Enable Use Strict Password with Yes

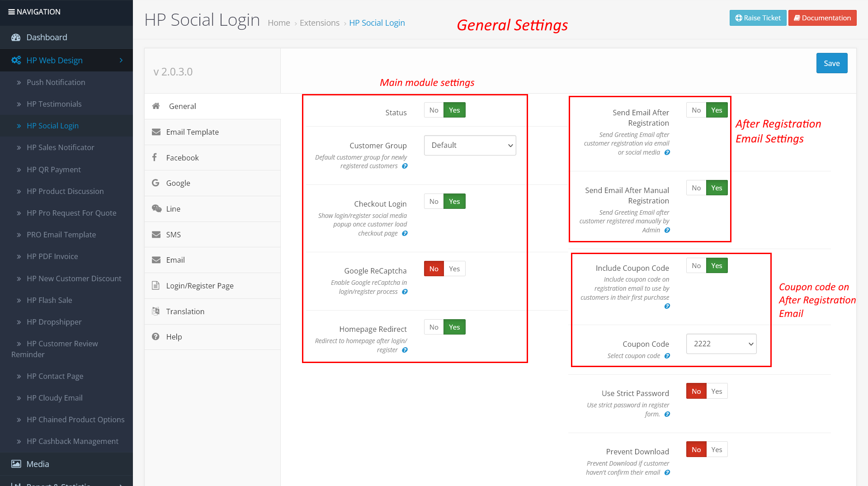click(x=717, y=391)
